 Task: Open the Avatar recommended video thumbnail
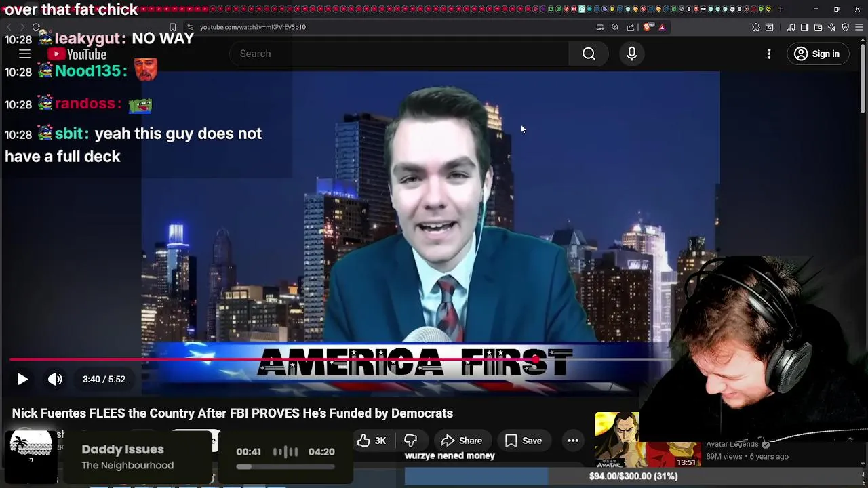pos(648,441)
